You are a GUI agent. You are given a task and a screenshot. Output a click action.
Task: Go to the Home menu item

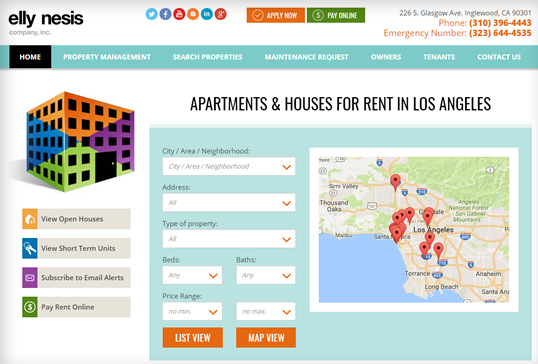point(30,57)
